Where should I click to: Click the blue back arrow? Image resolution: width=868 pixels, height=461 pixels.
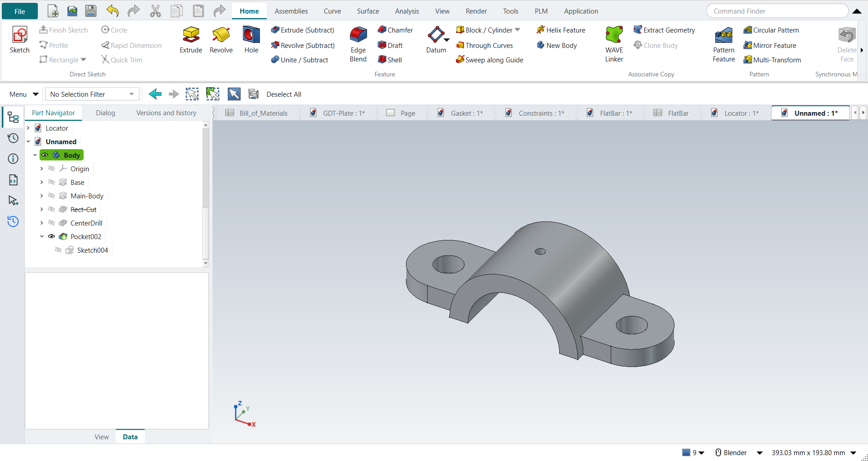(155, 94)
